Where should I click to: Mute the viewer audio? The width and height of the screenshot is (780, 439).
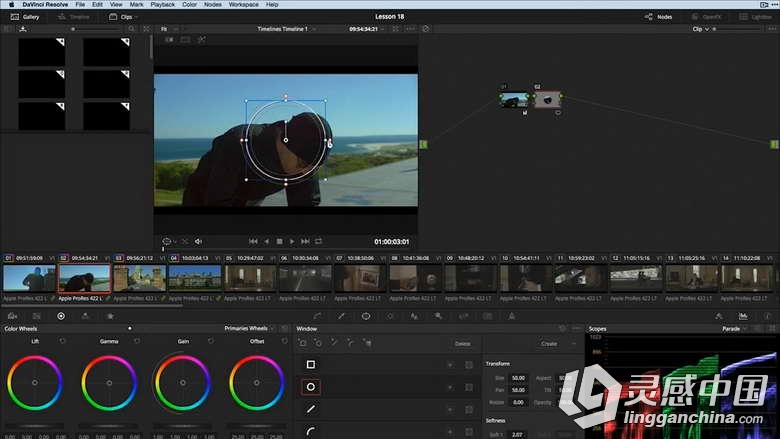[198, 242]
